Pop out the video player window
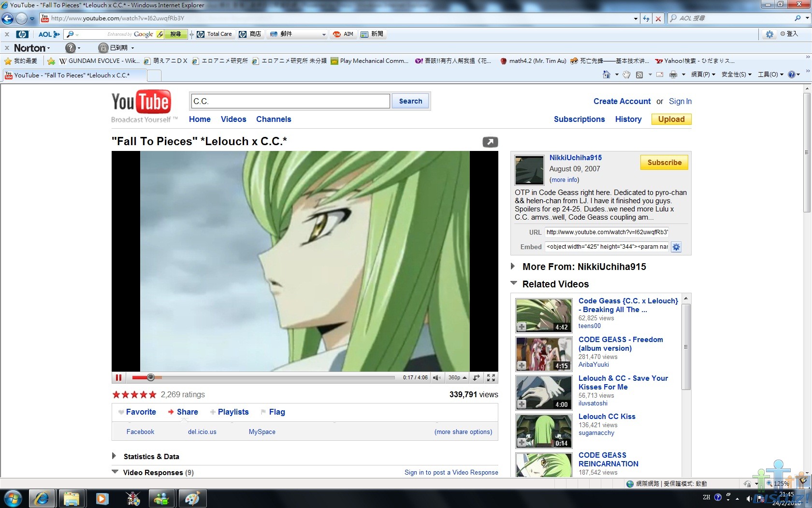 pos(477,377)
